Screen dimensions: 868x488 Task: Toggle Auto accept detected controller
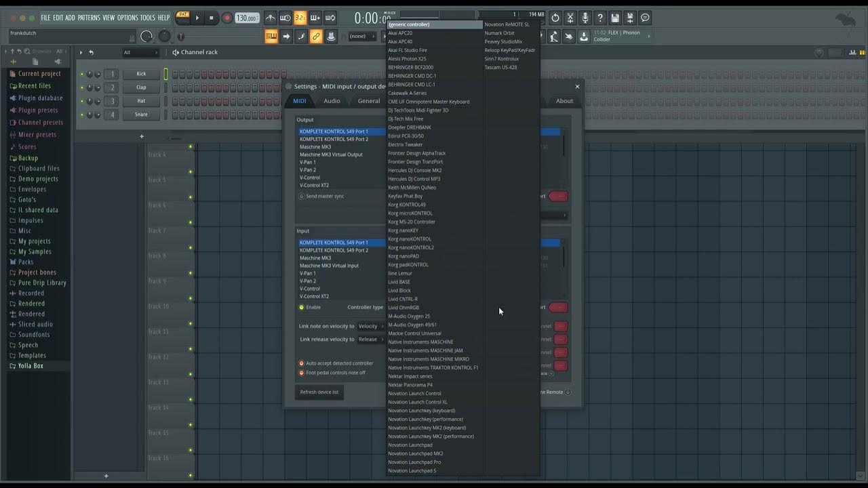(302, 363)
